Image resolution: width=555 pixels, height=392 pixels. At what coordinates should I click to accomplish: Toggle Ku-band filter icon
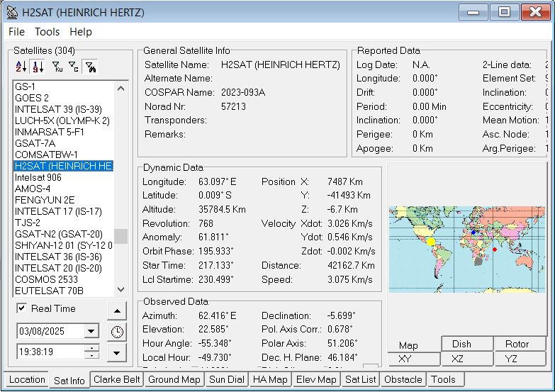[x=57, y=67]
